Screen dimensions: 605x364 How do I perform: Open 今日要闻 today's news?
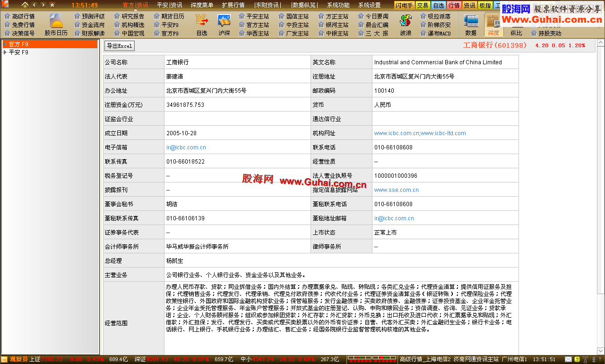[x=373, y=16]
